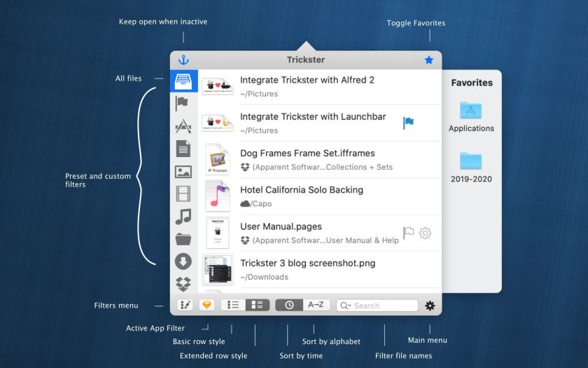588x368 pixels.
Task: Switch to basic row style
Action: point(233,305)
